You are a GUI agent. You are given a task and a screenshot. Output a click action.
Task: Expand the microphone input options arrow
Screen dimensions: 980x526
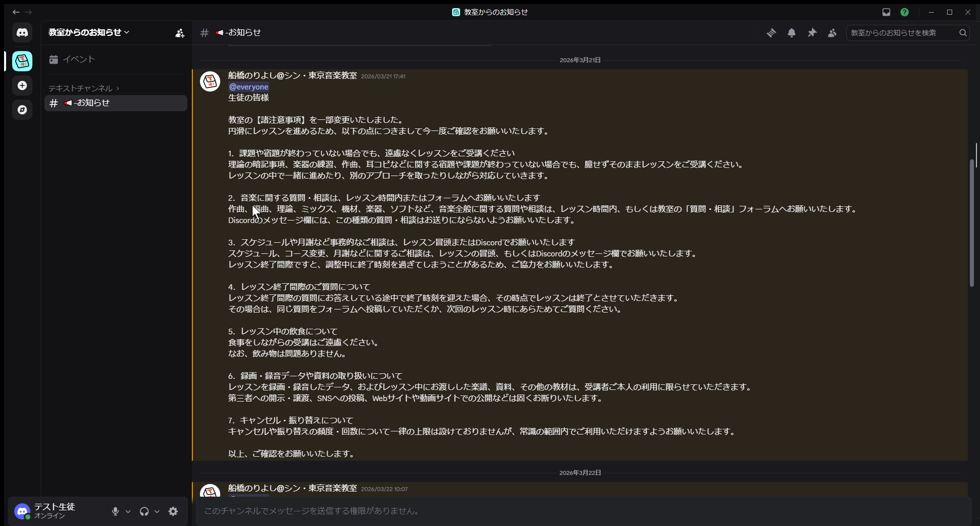coord(128,511)
